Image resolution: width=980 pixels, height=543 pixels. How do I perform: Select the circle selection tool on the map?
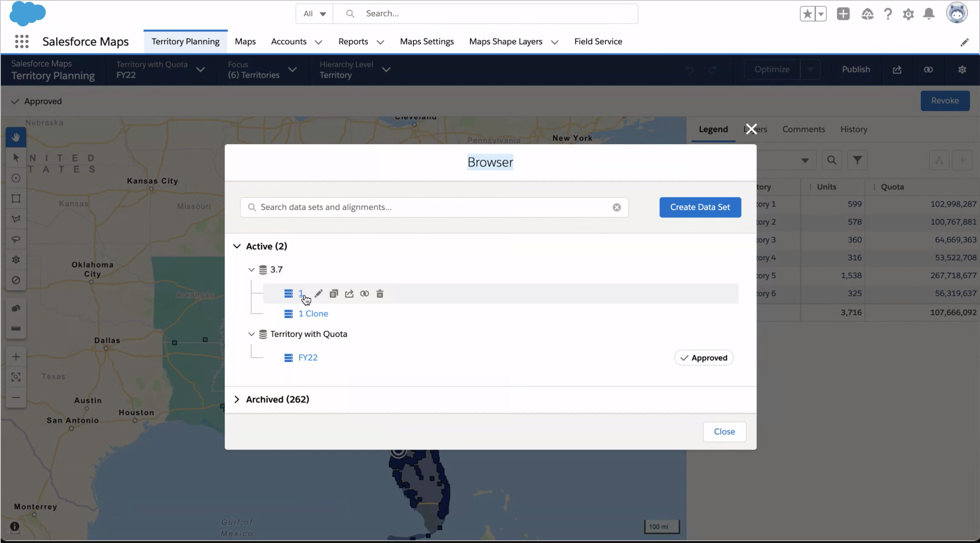point(16,178)
